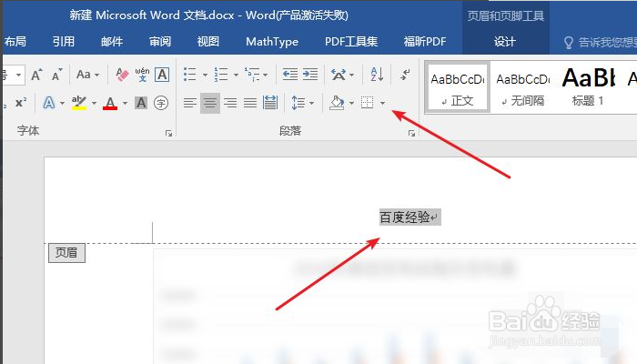Screen dimensions: 637x364
Task: Toggle center alignment
Action: [210, 103]
